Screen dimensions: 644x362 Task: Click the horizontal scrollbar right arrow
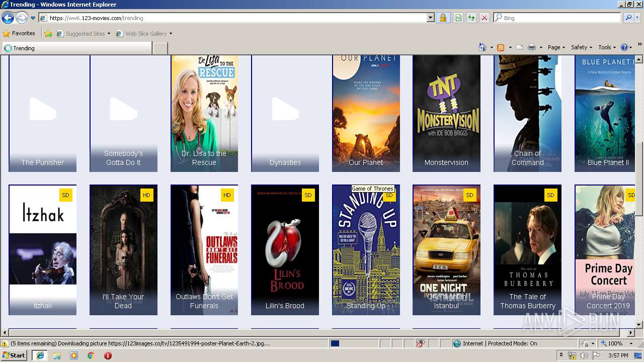click(x=631, y=332)
